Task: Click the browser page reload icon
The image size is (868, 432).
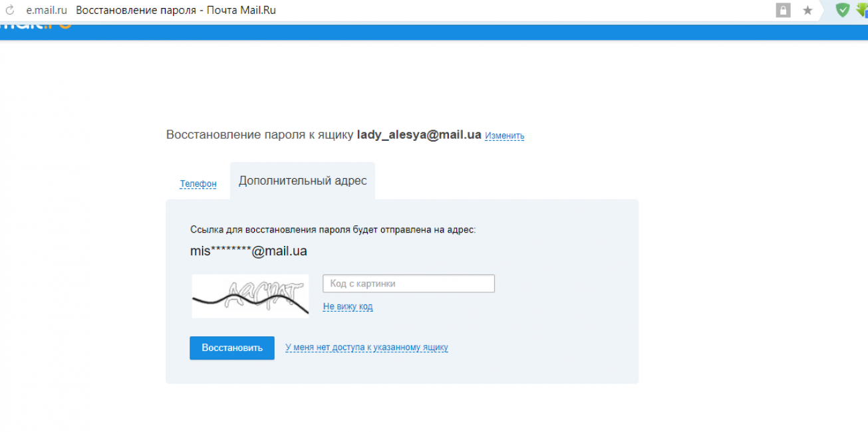Action: [x=10, y=11]
